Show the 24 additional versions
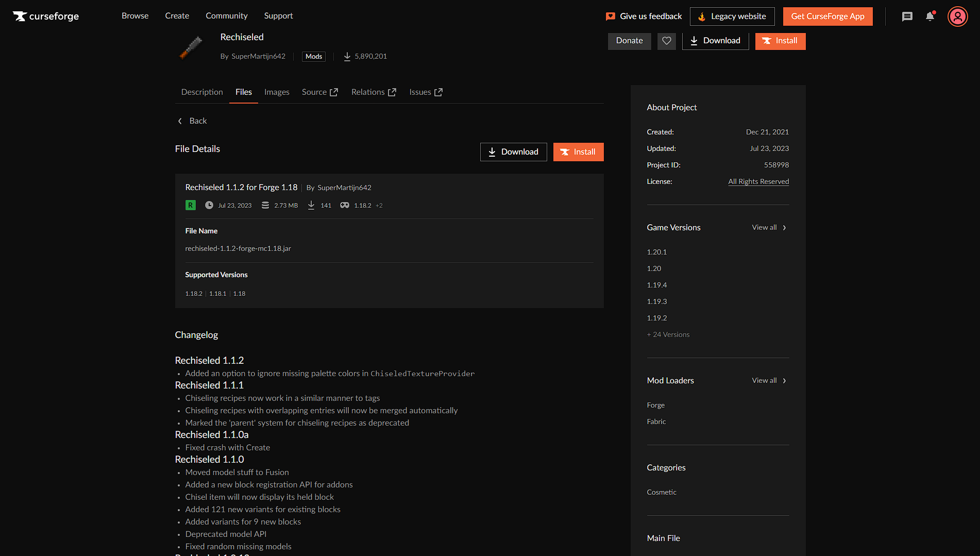The width and height of the screenshot is (980, 556). [668, 334]
